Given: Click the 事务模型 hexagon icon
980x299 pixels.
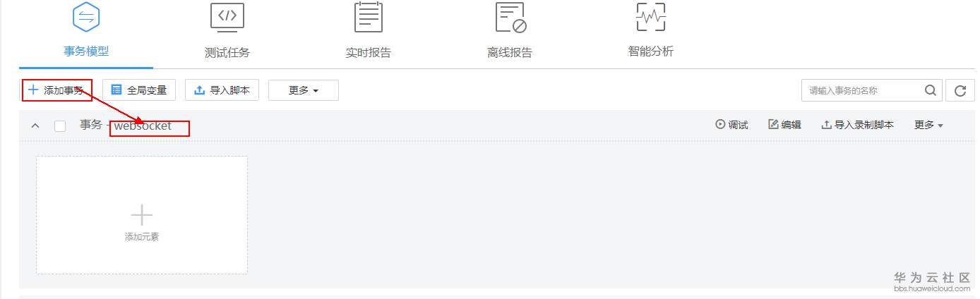Looking at the screenshot, I should [86, 17].
